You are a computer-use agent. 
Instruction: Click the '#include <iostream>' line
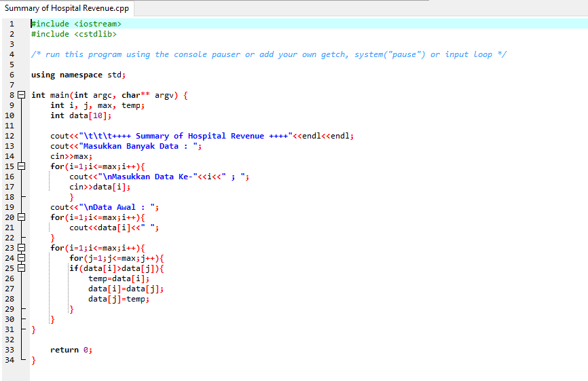tap(76, 24)
